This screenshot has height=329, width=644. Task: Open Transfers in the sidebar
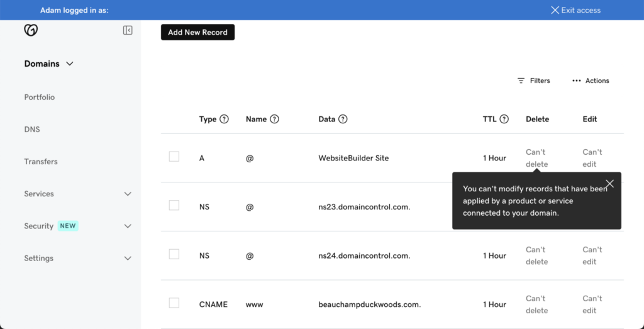(x=41, y=162)
